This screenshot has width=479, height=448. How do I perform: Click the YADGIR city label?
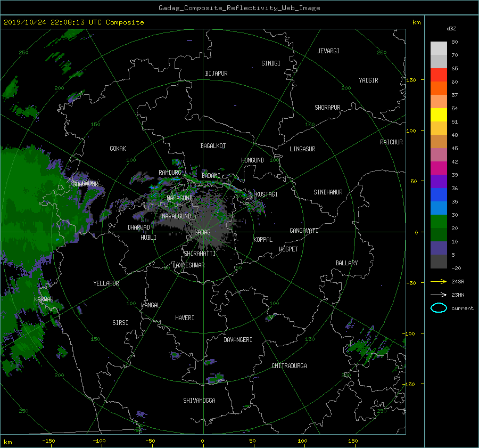[x=368, y=80]
